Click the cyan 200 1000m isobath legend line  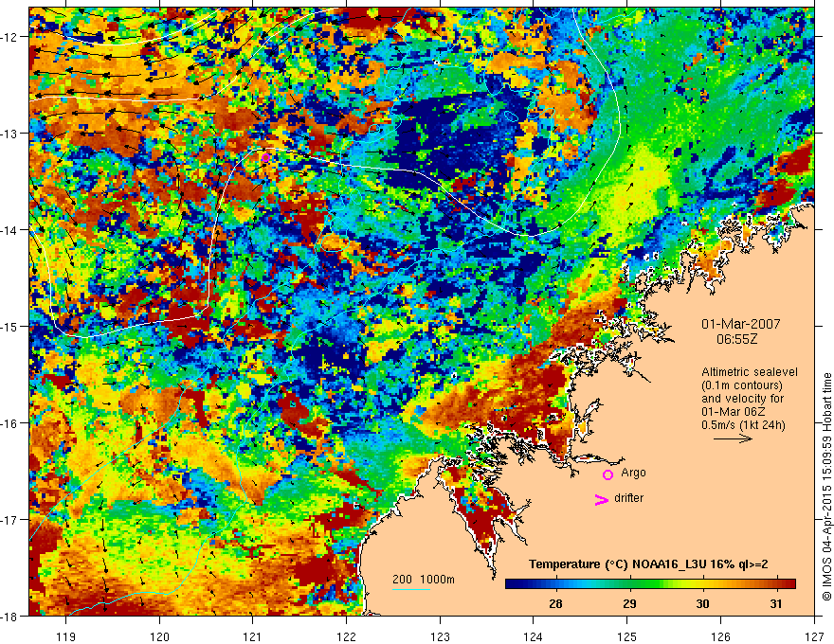pyautogui.click(x=411, y=589)
